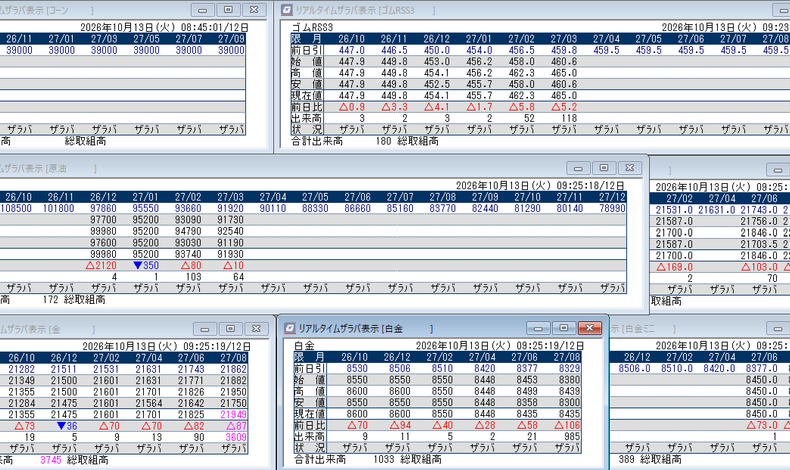
Task: Select the 安値 row header in 白金
Action: 309,402
